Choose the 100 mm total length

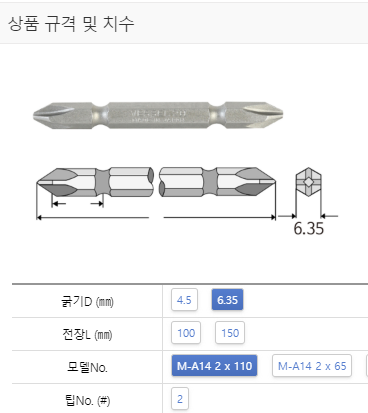coord(186,333)
